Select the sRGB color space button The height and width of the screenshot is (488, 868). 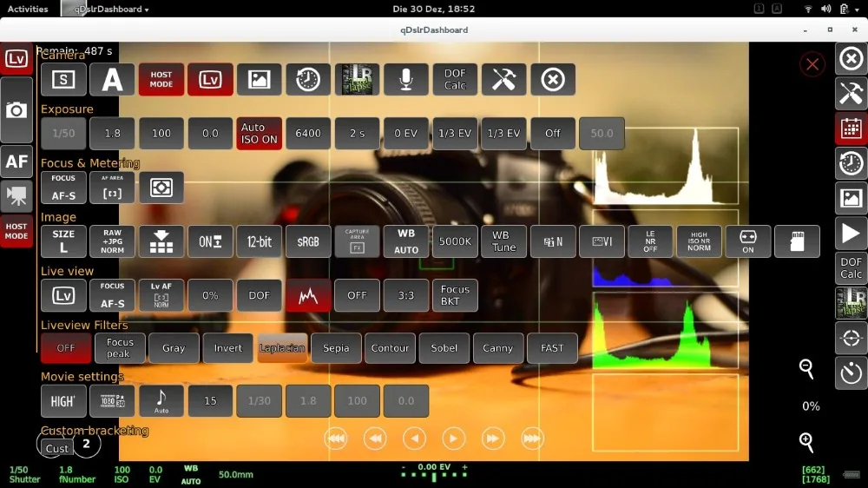tap(308, 241)
